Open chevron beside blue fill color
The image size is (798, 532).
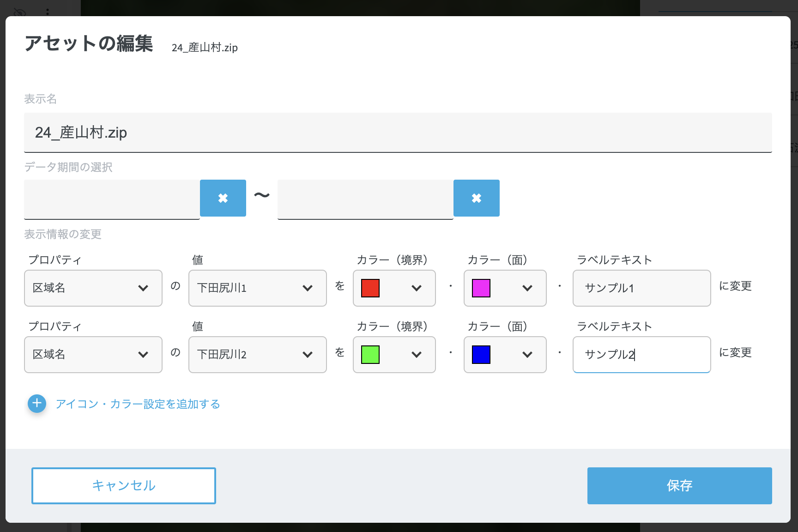coord(527,355)
